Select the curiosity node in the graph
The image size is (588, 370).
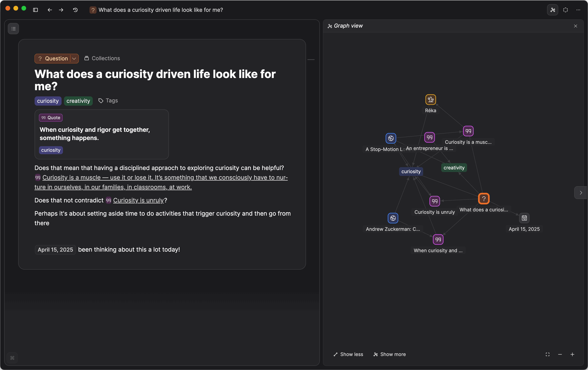411,171
